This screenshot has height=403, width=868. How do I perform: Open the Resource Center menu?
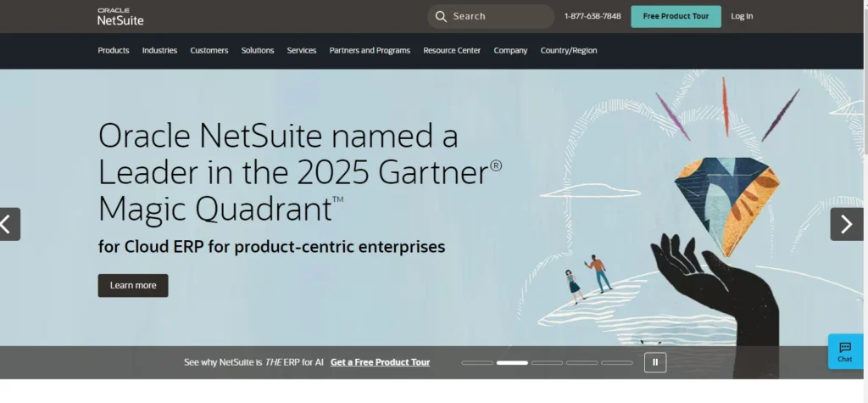[x=452, y=50]
